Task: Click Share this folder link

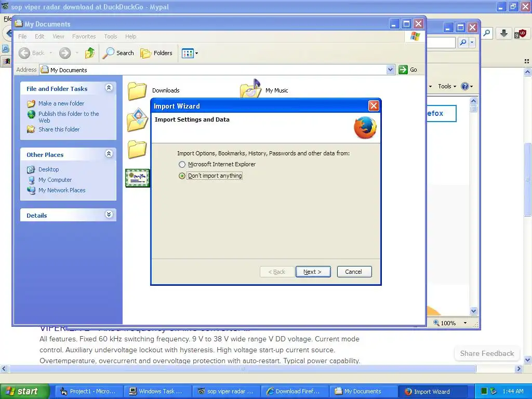Action: coord(59,129)
